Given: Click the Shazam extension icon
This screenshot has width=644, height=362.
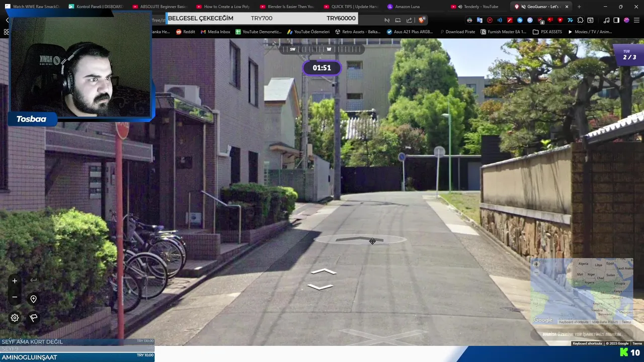Looking at the screenshot, I should [520, 20].
